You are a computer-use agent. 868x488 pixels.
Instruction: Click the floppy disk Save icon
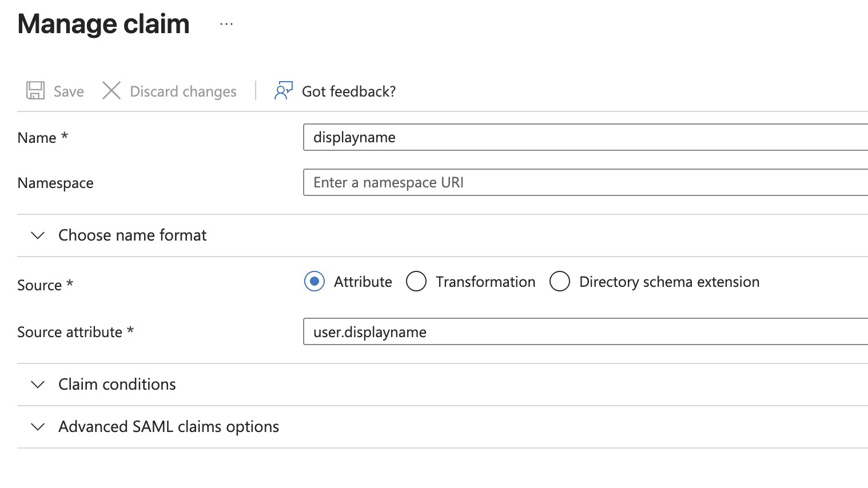click(35, 91)
